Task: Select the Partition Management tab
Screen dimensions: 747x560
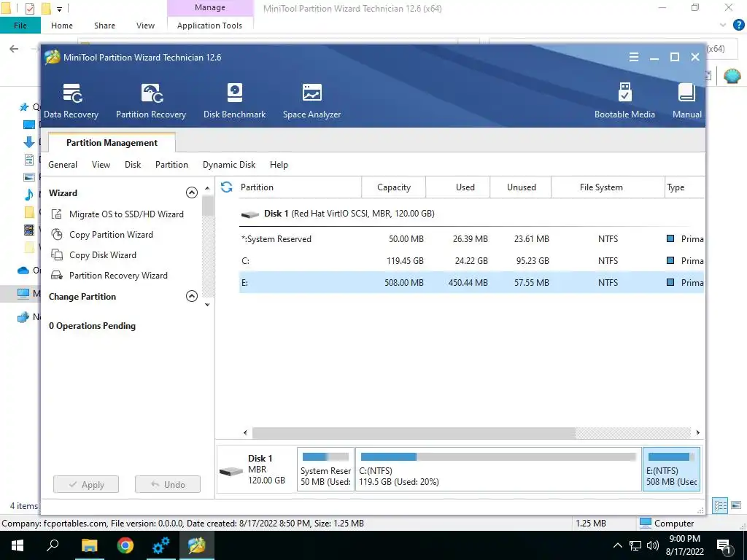Action: [112, 143]
